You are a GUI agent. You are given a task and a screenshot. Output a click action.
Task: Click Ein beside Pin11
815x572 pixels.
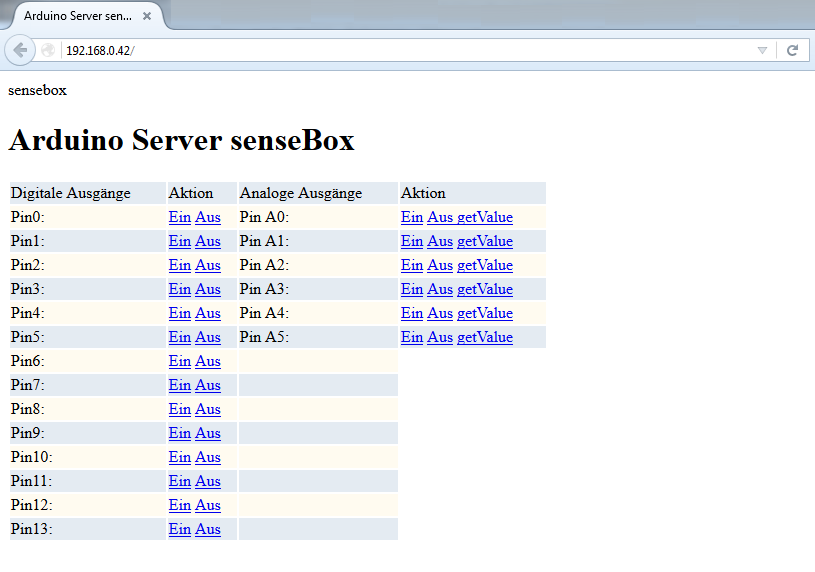click(x=180, y=481)
